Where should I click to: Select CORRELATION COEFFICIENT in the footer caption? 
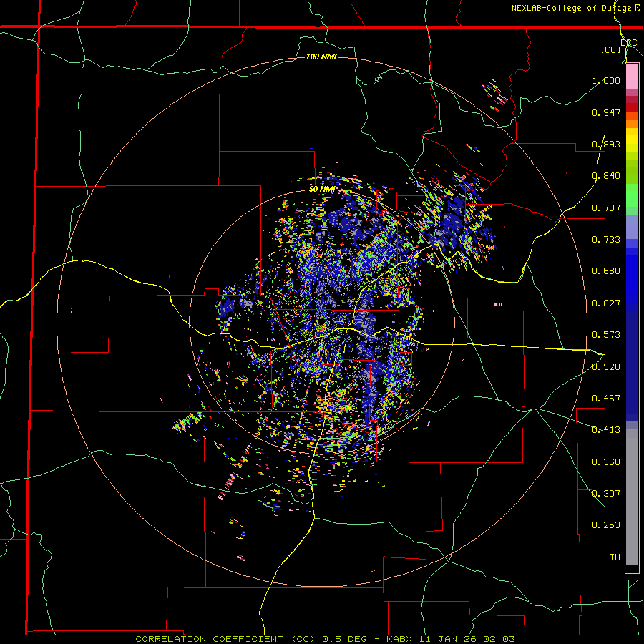[x=209, y=639]
